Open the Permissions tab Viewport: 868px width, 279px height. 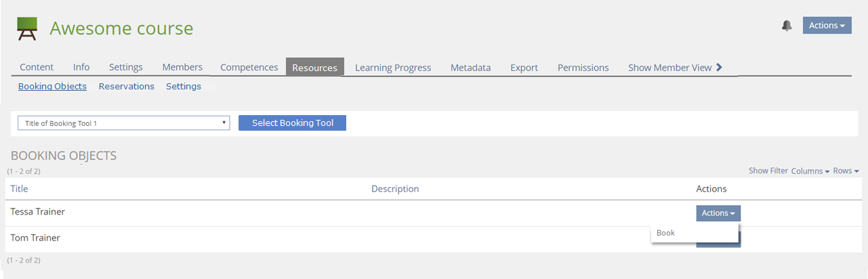[x=583, y=68]
